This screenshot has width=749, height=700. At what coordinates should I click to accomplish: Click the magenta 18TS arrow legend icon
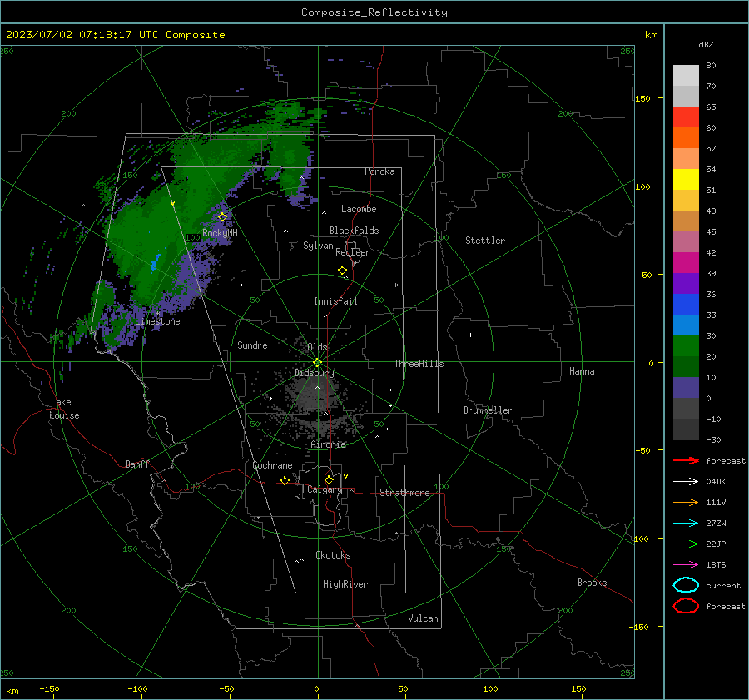coord(686,565)
